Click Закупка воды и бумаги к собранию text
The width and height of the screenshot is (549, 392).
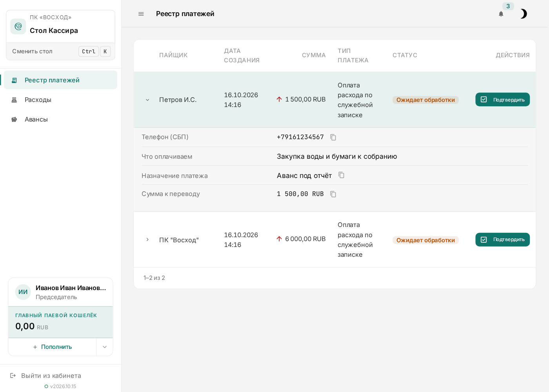(x=337, y=156)
